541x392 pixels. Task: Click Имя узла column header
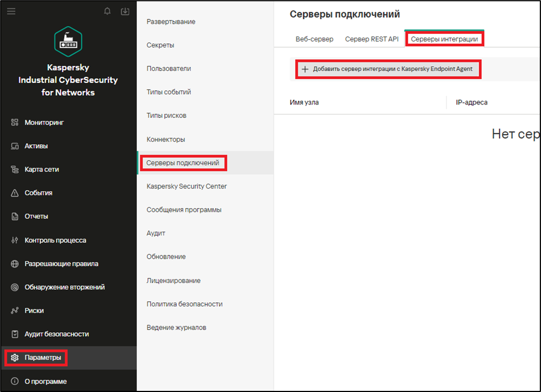[304, 102]
